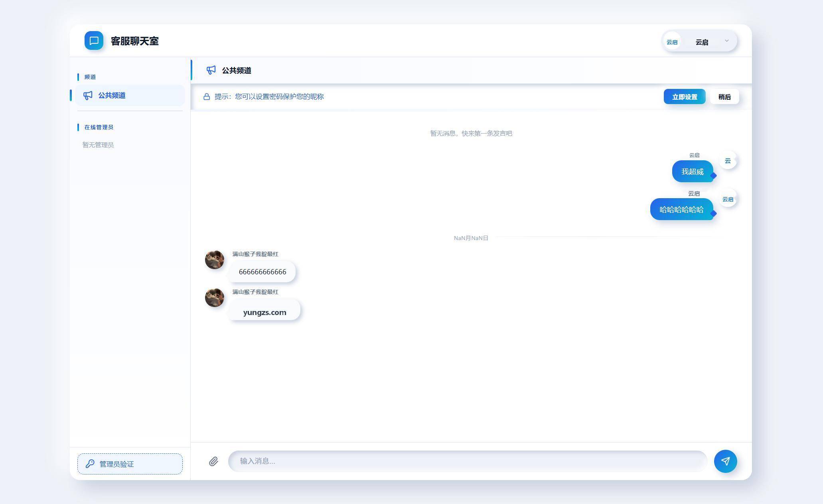This screenshot has height=504, width=823.
Task: Click the NaN月NaN日 date separator text
Action: pos(471,238)
